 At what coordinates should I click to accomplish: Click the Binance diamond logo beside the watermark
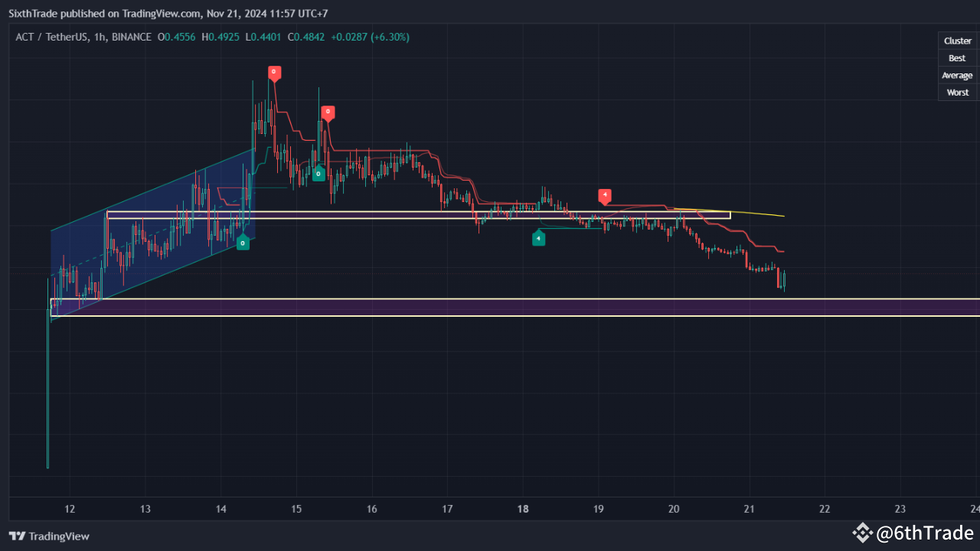pos(864,532)
